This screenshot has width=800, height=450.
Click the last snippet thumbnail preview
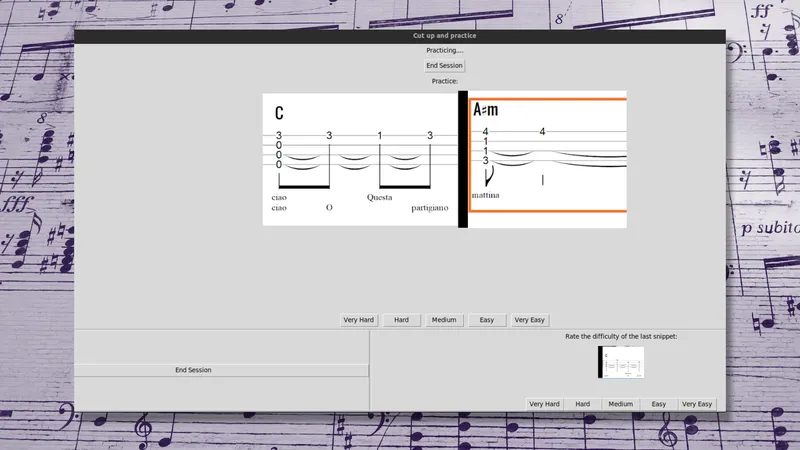click(621, 362)
